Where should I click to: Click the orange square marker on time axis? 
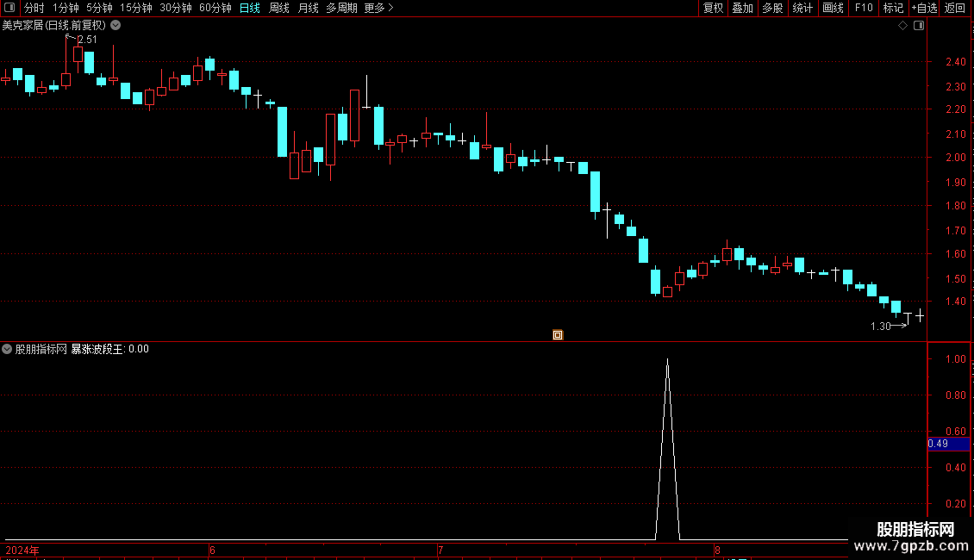click(558, 334)
